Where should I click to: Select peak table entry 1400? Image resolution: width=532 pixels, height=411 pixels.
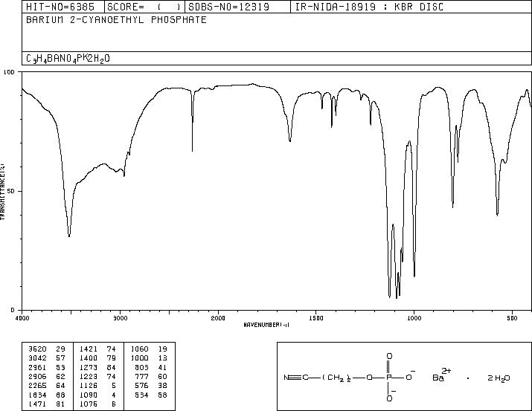click(97, 357)
